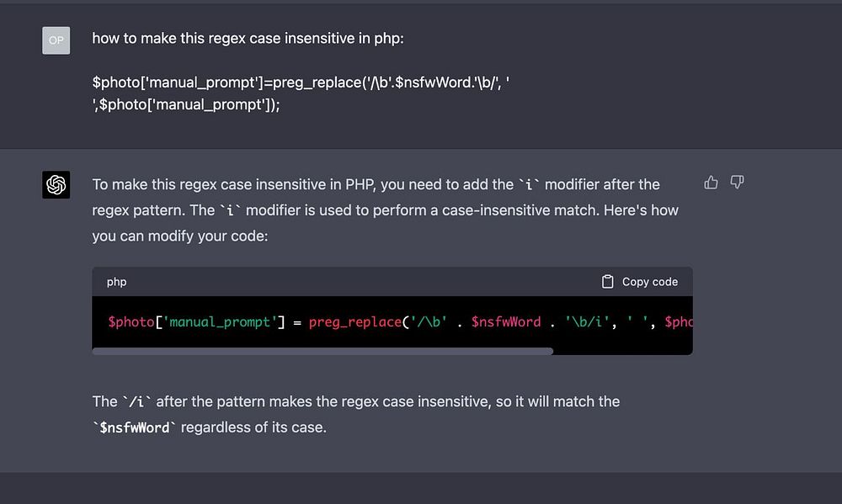Click the php language label
The width and height of the screenshot is (842, 504).
[x=116, y=282]
